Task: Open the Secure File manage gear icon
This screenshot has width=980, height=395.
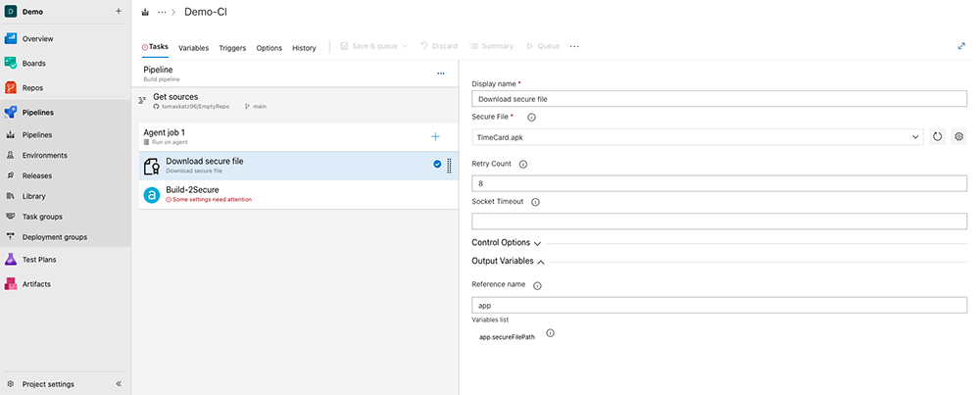Action: (959, 137)
